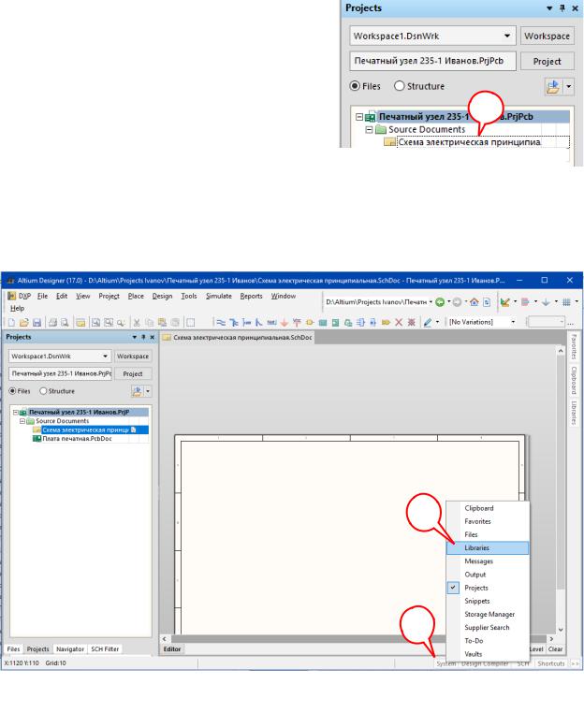The width and height of the screenshot is (584, 728).
Task: Open the Grids toolbar icon
Action: 566,302
